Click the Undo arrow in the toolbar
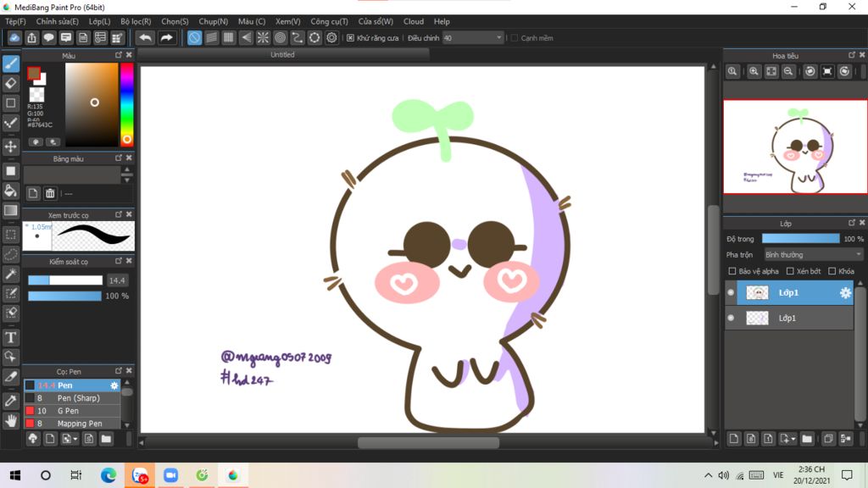The width and height of the screenshot is (868, 488). [146, 37]
